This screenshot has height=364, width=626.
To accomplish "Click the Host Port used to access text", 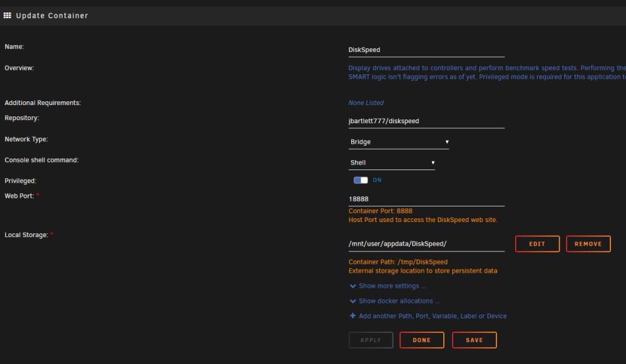I will coord(423,220).
